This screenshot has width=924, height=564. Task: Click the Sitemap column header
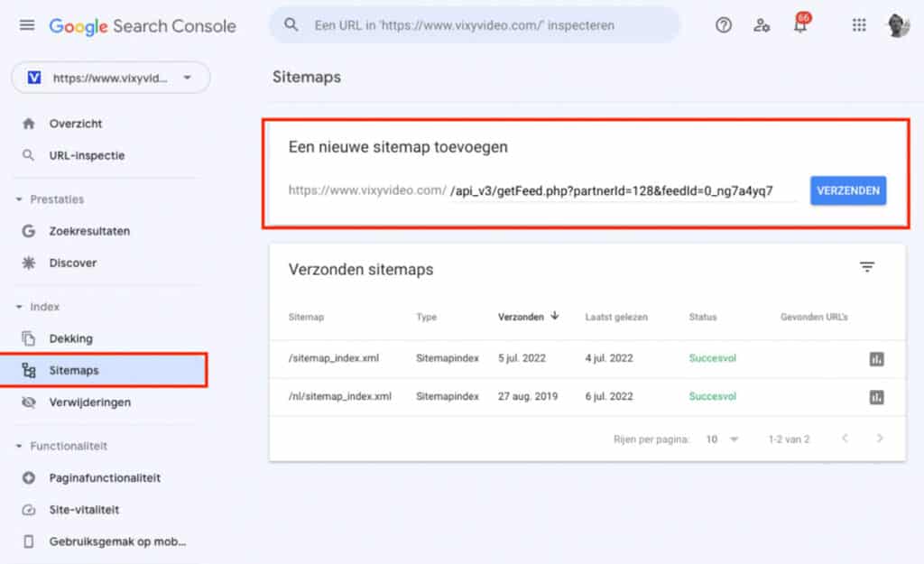(x=306, y=317)
